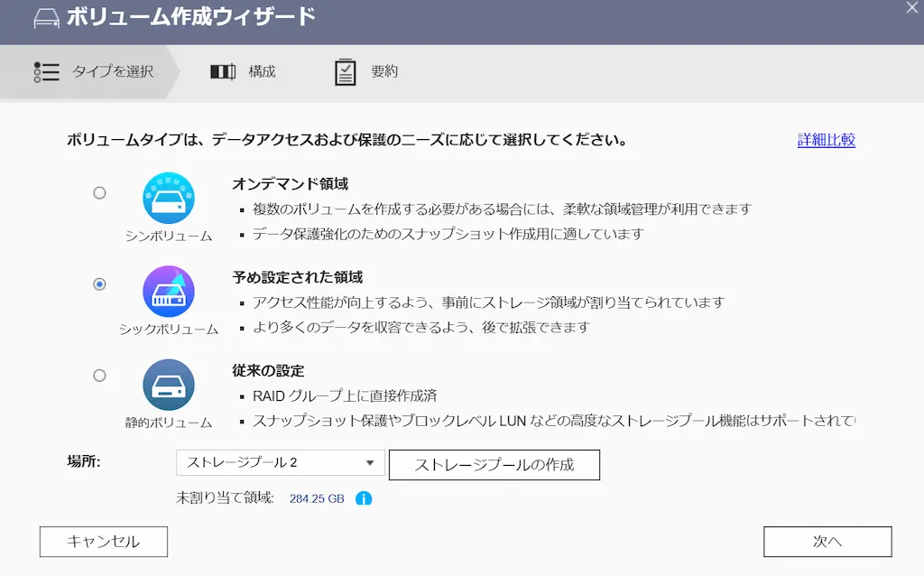The width and height of the screenshot is (924, 576).
Task: Close the volume creation wizard
Action: pyautogui.click(x=912, y=7)
